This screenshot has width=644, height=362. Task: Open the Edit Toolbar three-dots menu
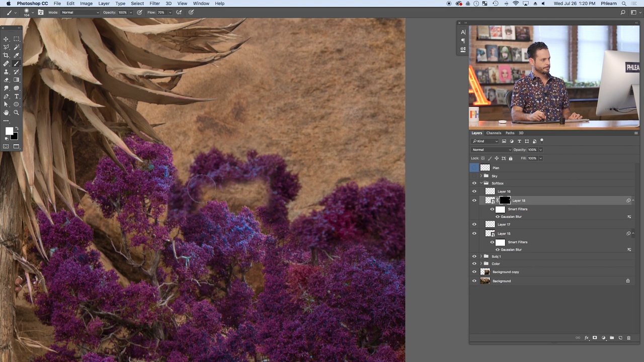(x=6, y=121)
